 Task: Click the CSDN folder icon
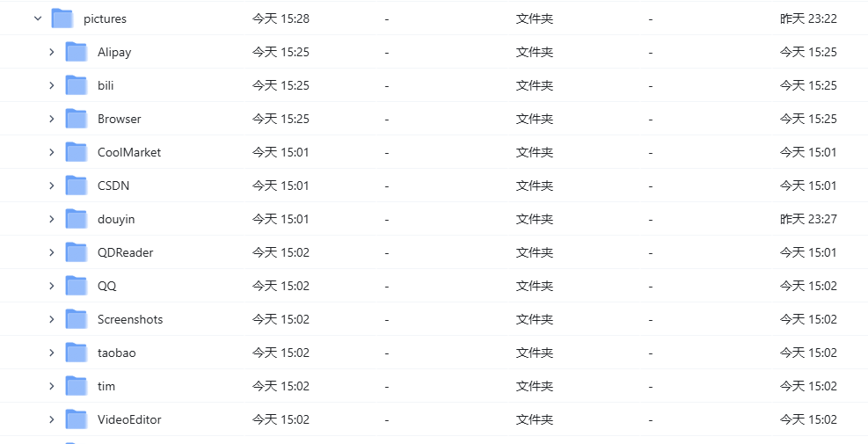pos(77,186)
